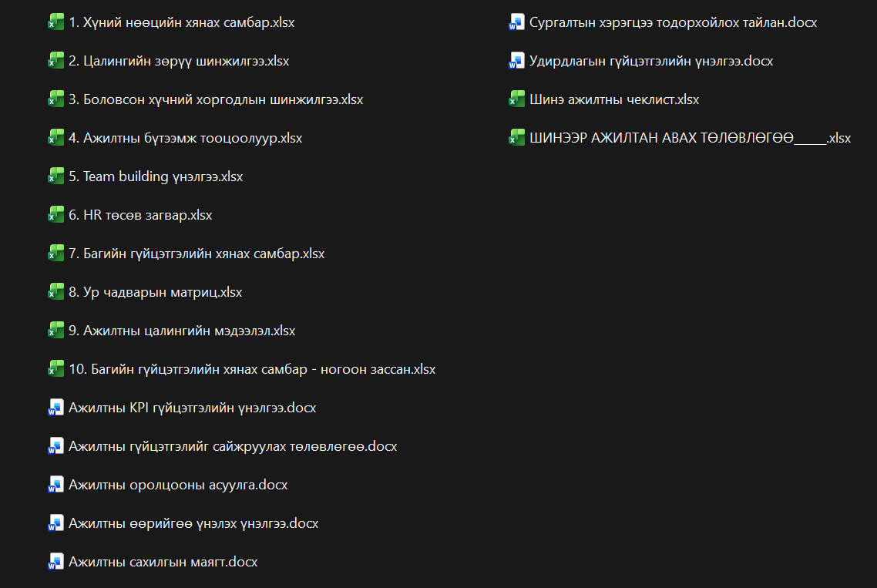Select file name 3. Боловсон хүчний хоргодлын шинжилгээ.xlsx

click(216, 99)
